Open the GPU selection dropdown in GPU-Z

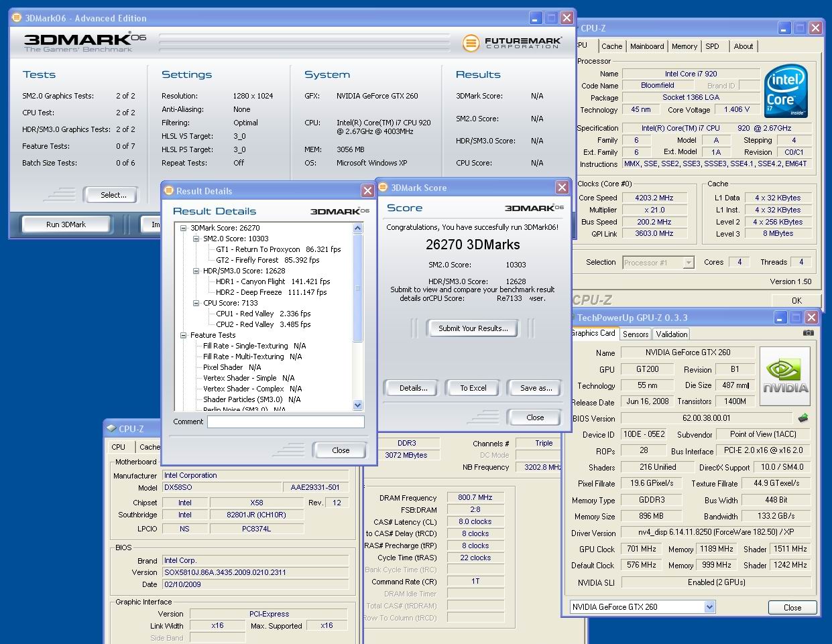(710, 607)
